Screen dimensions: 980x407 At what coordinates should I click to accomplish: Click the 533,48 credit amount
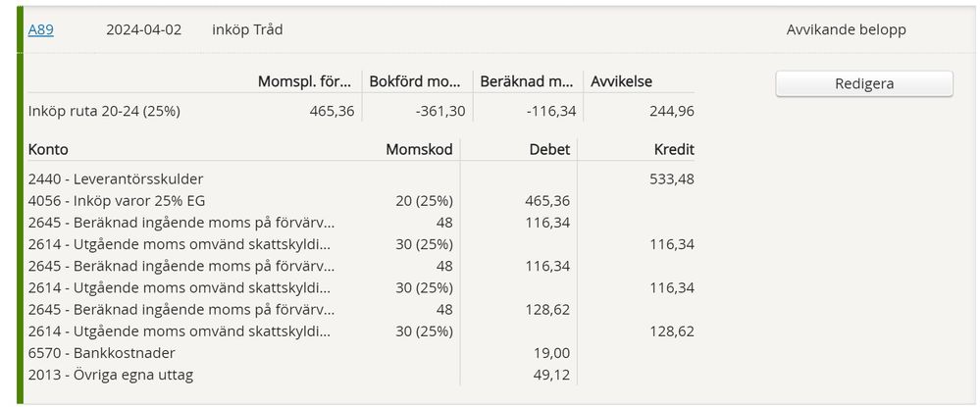click(672, 178)
